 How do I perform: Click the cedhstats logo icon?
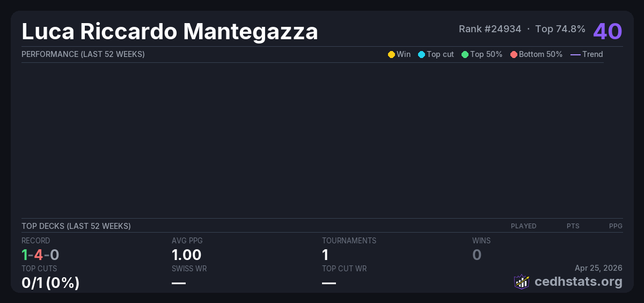[x=522, y=282]
